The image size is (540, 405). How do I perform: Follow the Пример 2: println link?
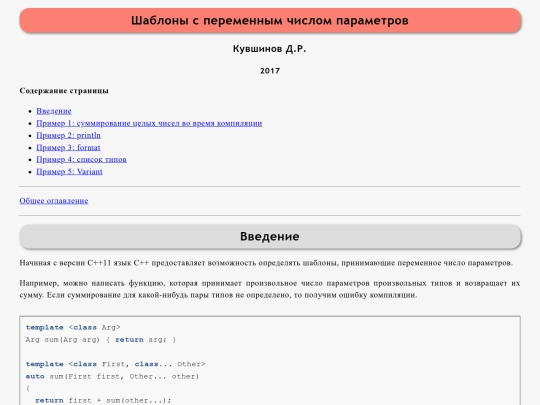(x=69, y=135)
